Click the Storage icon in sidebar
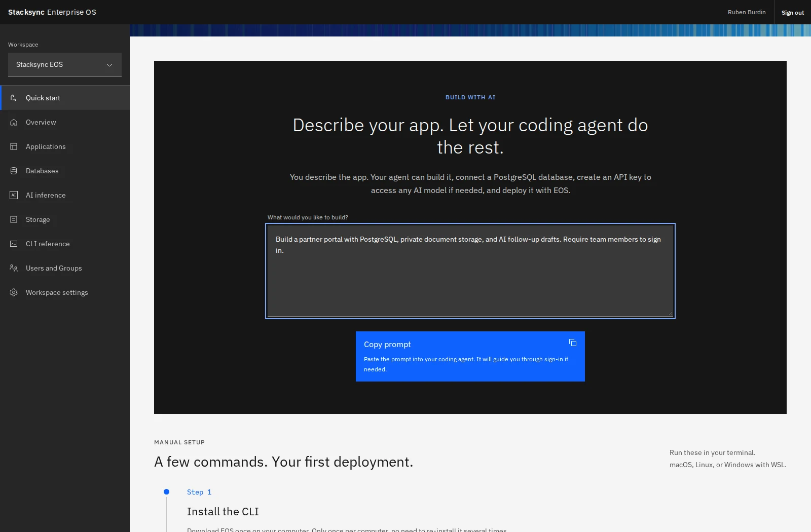This screenshot has height=532, width=811. (x=14, y=219)
